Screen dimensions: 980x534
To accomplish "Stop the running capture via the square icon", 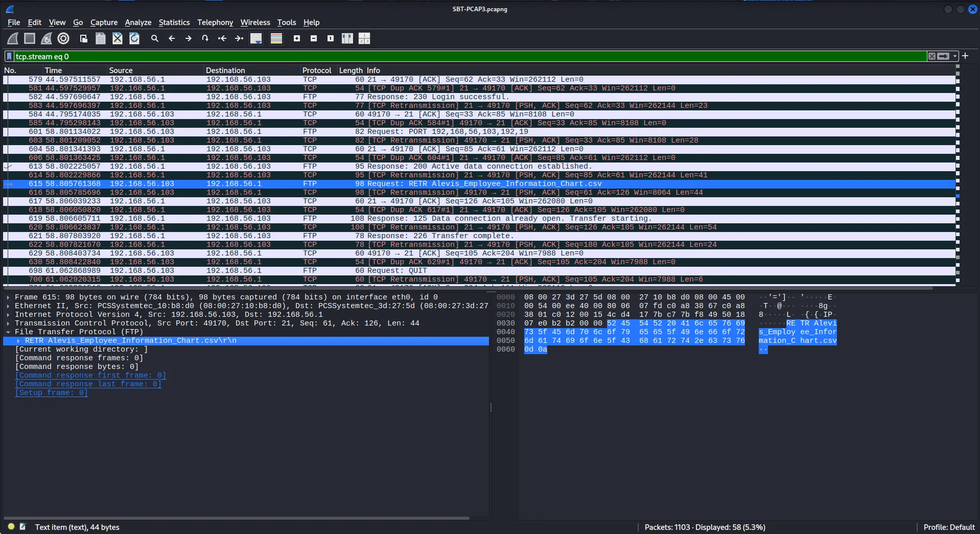I will coord(30,38).
